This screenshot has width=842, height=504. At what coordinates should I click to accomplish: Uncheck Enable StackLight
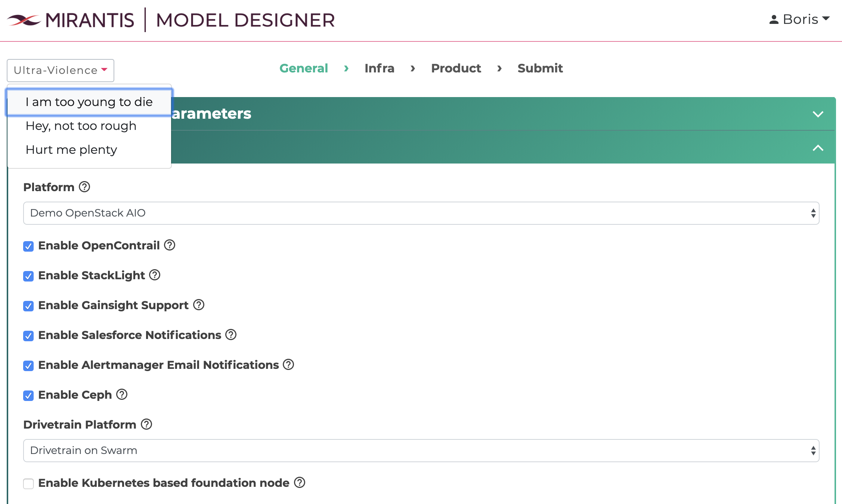coord(28,276)
